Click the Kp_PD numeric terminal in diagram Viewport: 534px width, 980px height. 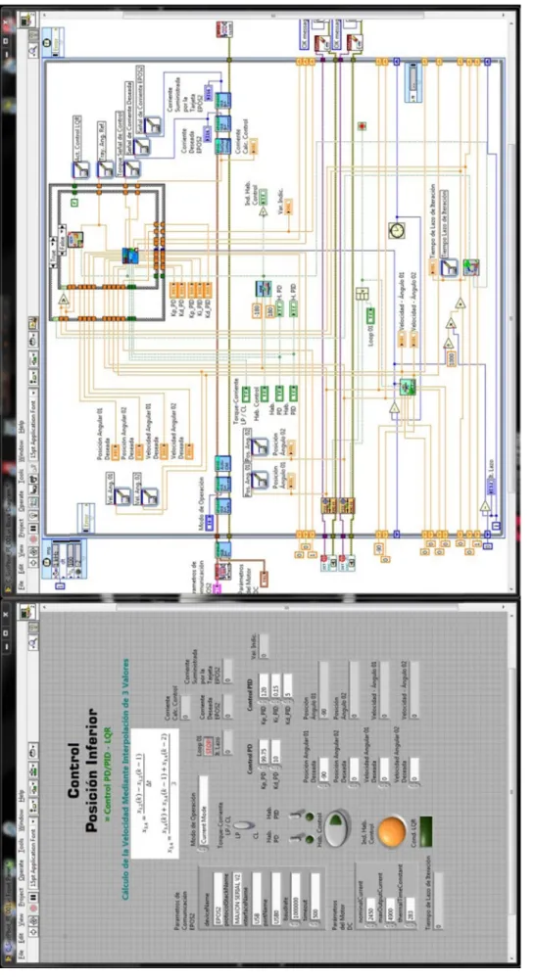[172, 290]
